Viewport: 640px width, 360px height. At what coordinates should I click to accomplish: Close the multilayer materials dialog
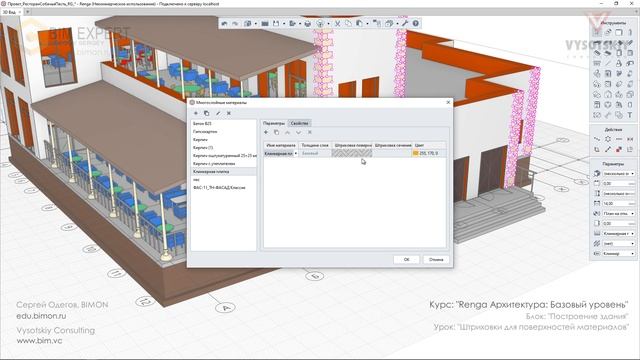click(448, 102)
